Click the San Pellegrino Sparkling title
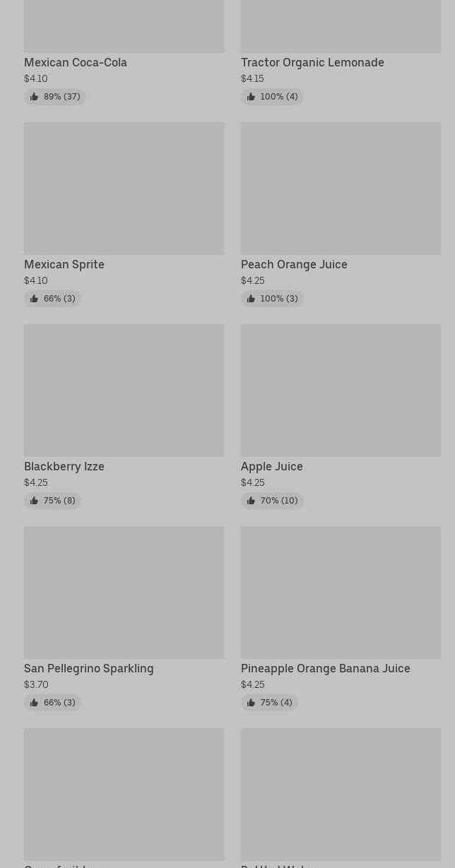The image size is (455, 868). 89,668
